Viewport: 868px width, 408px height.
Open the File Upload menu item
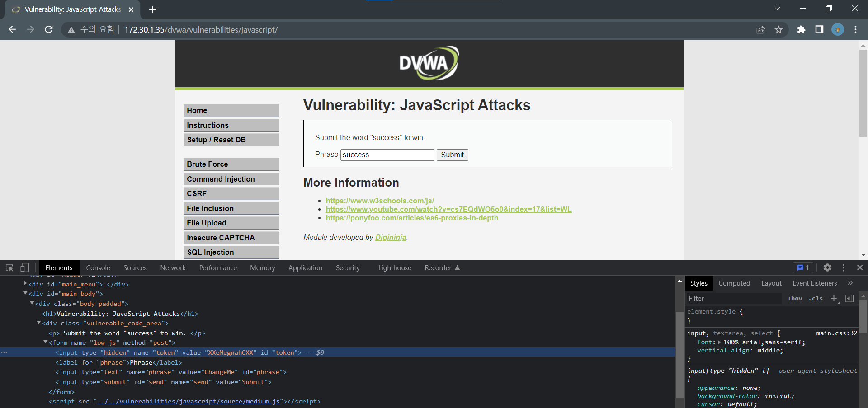pyautogui.click(x=231, y=223)
